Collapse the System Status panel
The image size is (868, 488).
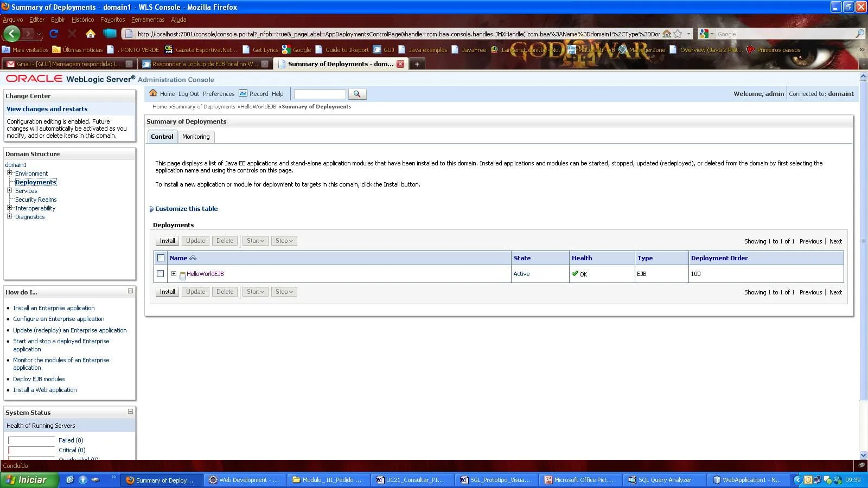[x=130, y=412]
